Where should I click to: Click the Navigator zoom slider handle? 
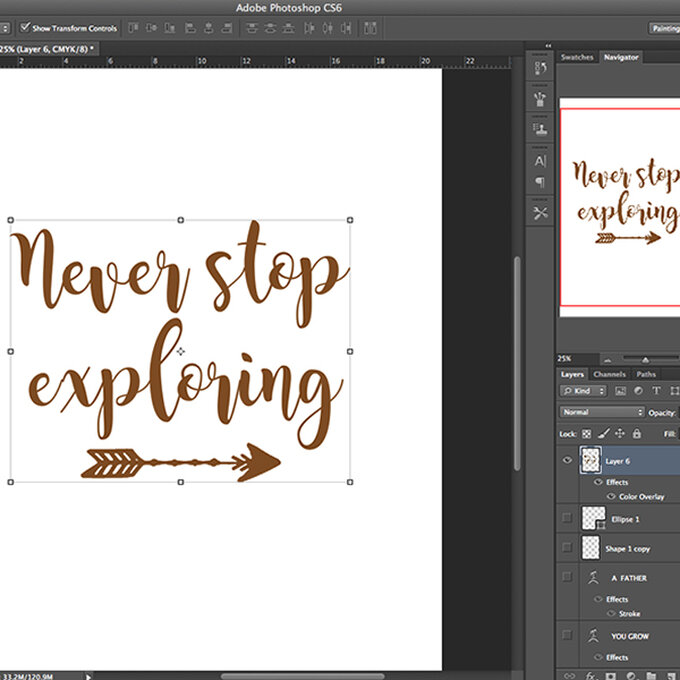coord(645,358)
